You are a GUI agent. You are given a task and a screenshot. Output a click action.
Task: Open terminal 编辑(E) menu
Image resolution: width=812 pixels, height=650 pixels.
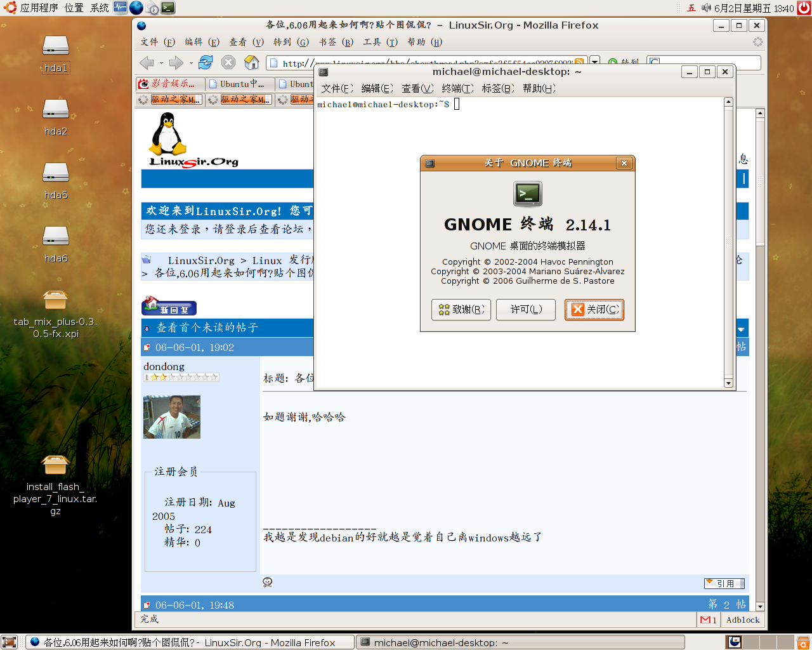coord(377,88)
